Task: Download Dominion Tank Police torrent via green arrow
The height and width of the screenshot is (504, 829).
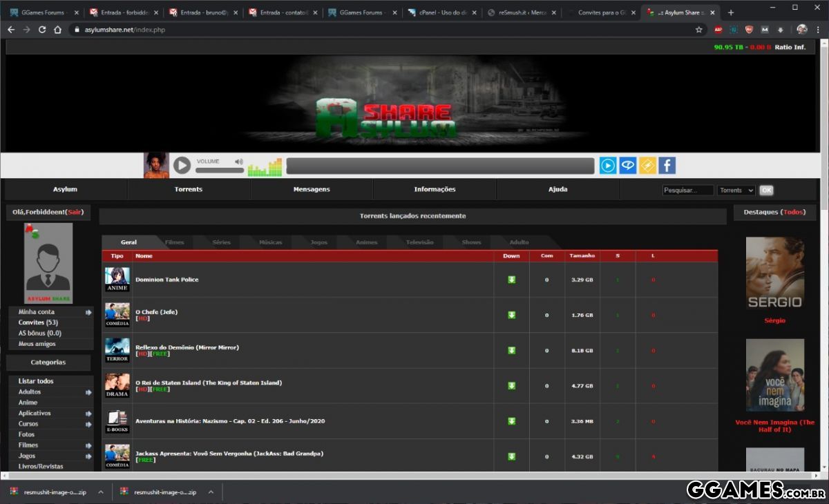Action: pos(511,280)
